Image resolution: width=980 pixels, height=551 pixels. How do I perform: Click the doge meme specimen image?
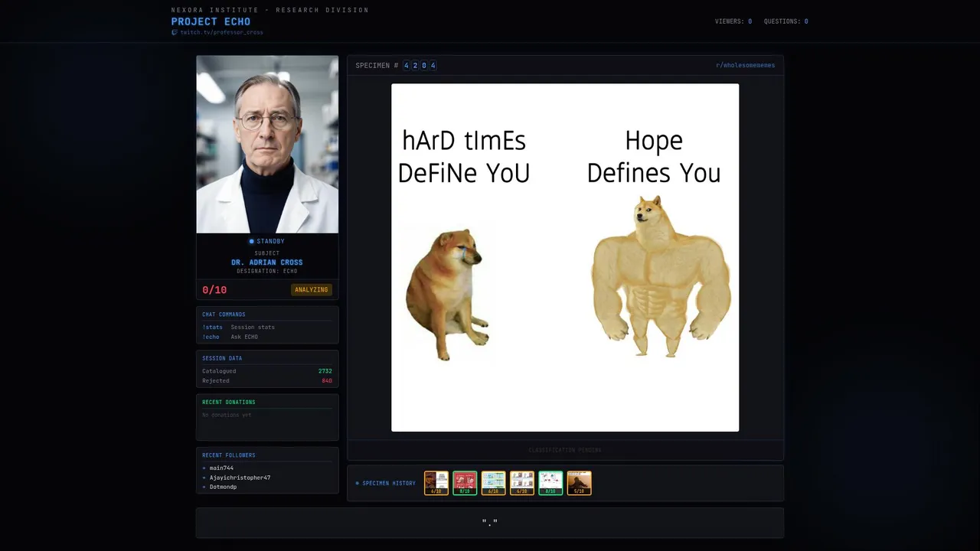[565, 258]
